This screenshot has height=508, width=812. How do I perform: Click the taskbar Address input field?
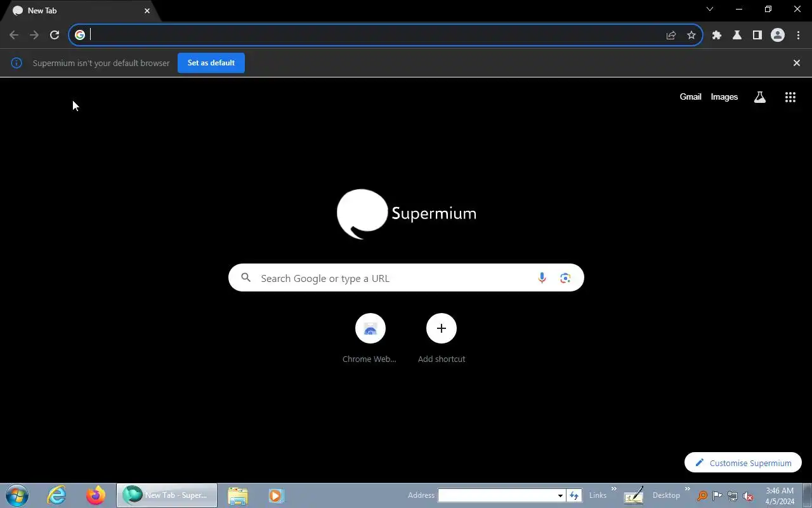[497, 495]
